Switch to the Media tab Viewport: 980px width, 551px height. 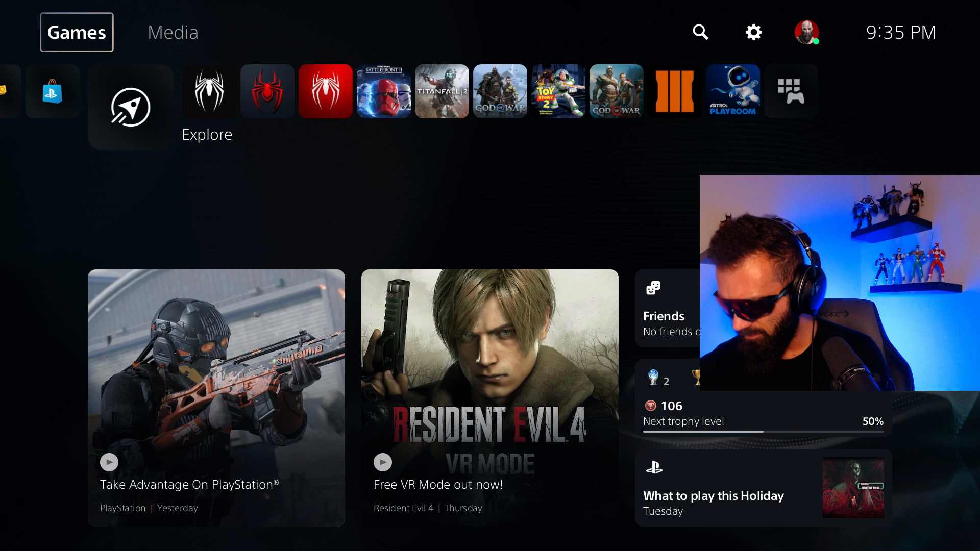point(173,32)
